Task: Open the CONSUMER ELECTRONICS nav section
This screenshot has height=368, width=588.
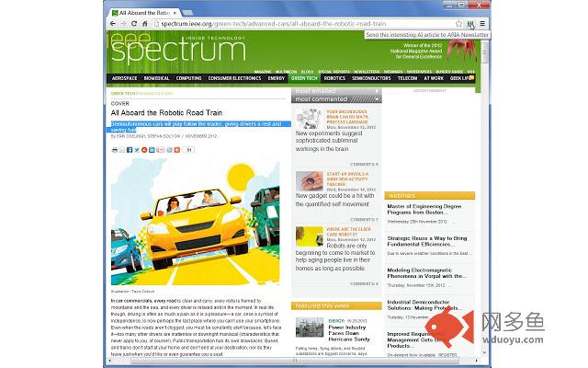Action: click(234, 78)
